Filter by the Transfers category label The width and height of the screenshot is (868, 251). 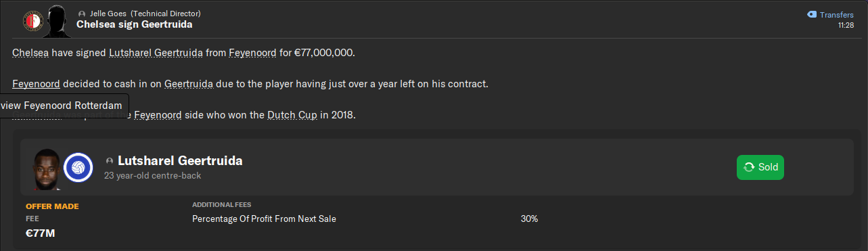[x=837, y=14]
